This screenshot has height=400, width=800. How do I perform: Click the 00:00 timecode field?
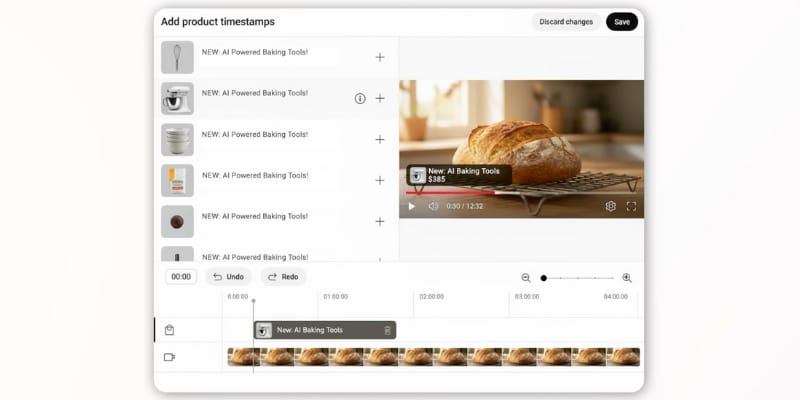(x=181, y=277)
